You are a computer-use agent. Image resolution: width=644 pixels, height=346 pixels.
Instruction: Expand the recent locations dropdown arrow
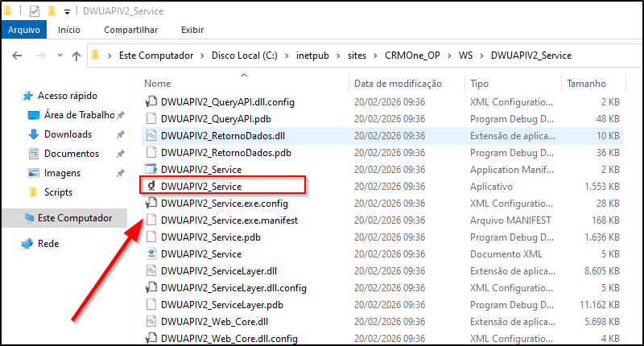pyautogui.click(x=58, y=56)
